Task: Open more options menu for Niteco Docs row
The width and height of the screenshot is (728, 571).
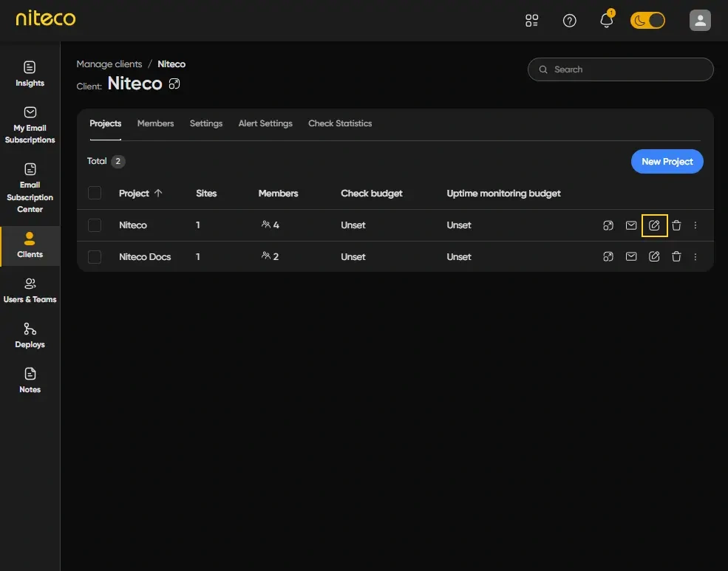Action: [695, 256]
